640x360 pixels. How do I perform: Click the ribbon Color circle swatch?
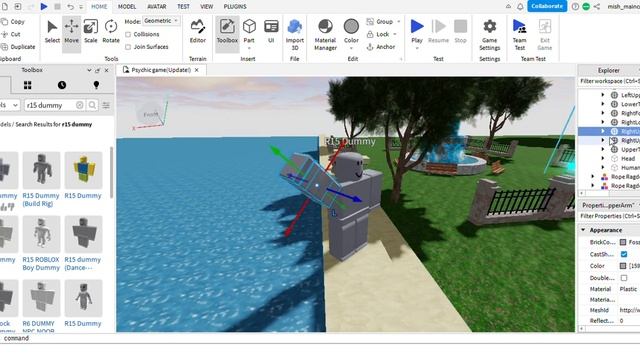(351, 27)
